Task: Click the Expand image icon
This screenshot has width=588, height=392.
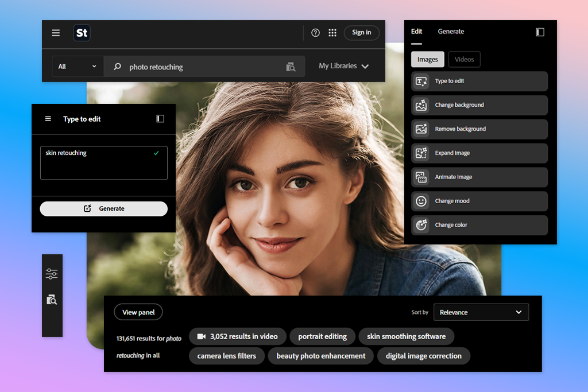Action: click(x=421, y=153)
